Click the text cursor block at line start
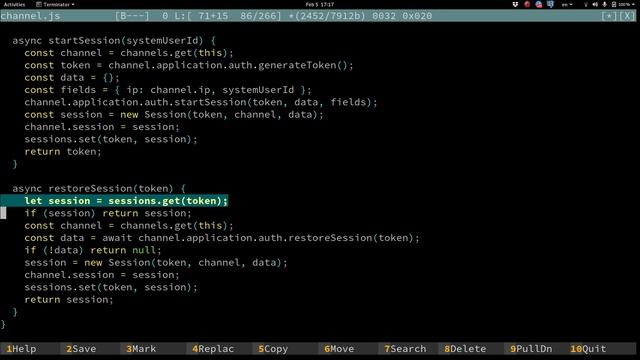The image size is (640, 360). coord(3,213)
